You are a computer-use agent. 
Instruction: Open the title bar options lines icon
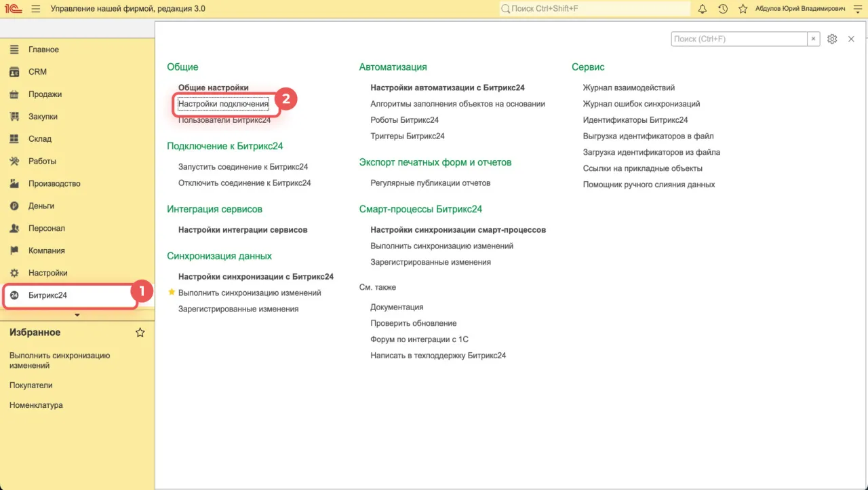tap(857, 9)
